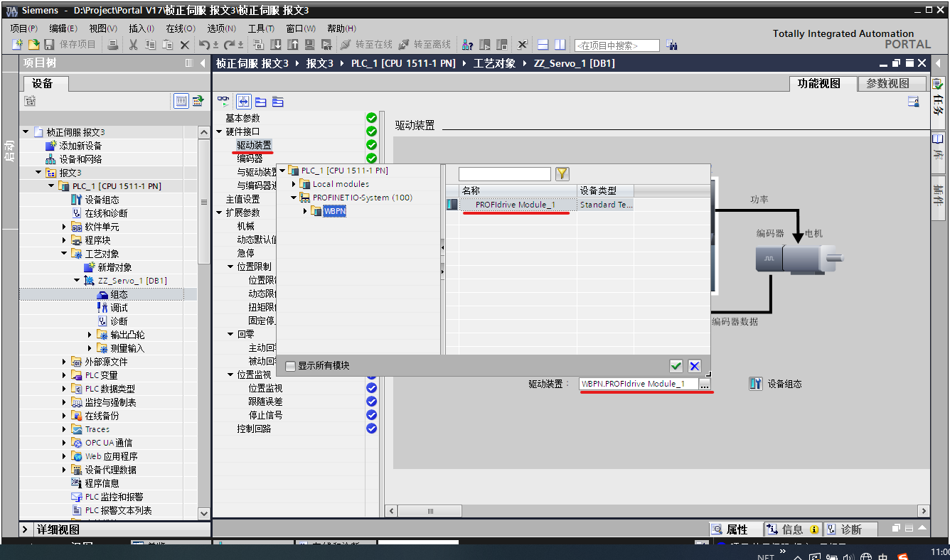Screen dimensions: 950x560
Task: Collapse project tree panel arrow
Action: [x=203, y=63]
